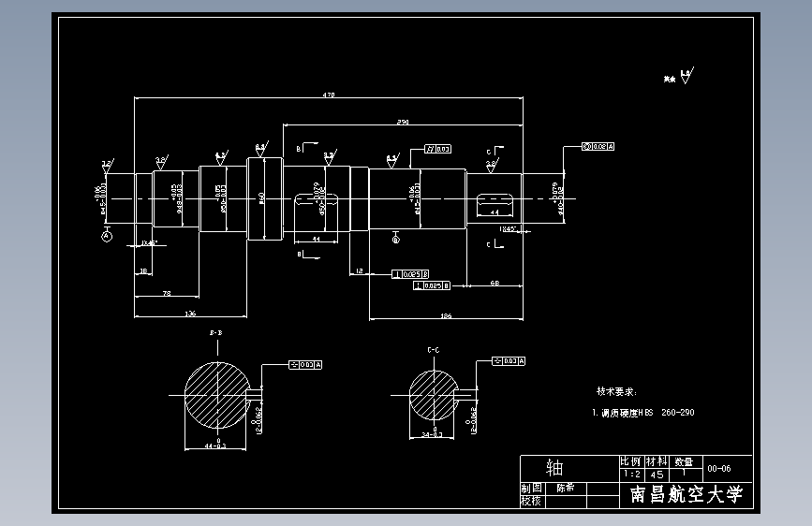Click the hatched C-C cross-section circle
Image resolution: width=812 pixels, height=526 pixels.
click(434, 395)
